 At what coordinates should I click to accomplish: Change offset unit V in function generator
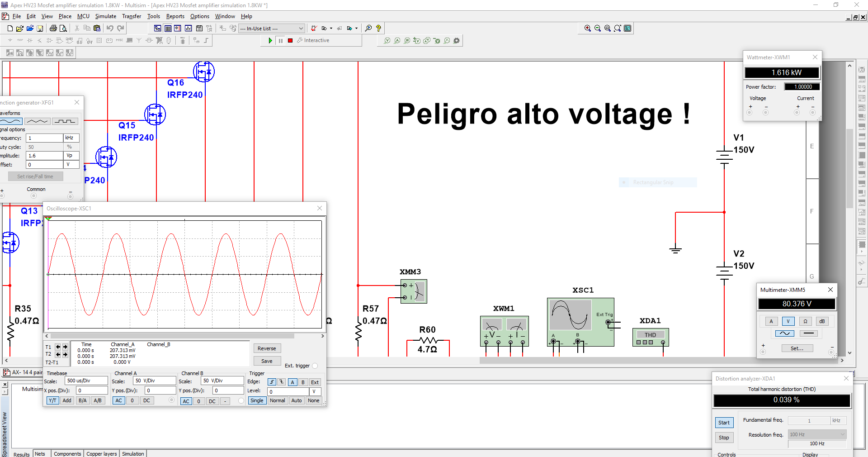tap(71, 164)
